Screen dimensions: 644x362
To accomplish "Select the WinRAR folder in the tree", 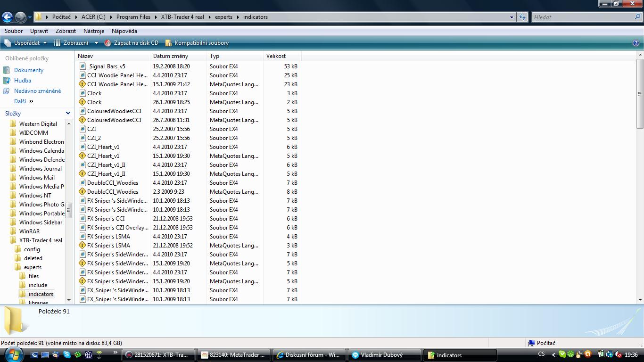I will click(29, 231).
